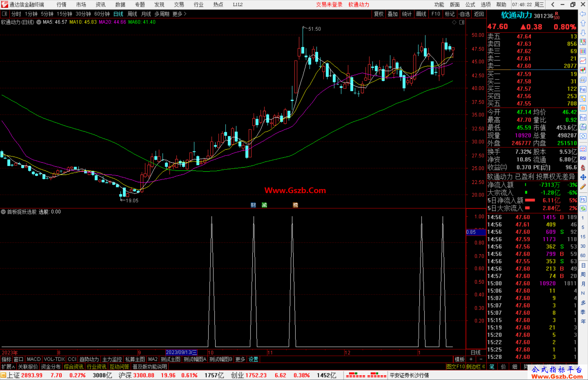This screenshot has width=588, height=380.
Task: Toggle the round icon next to 软通动力(日线)
Action: point(39,22)
